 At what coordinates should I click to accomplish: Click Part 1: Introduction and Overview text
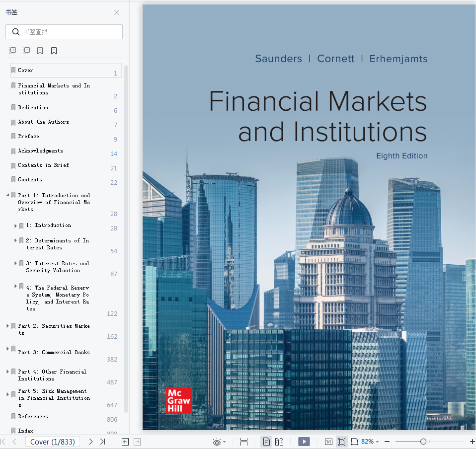54,202
